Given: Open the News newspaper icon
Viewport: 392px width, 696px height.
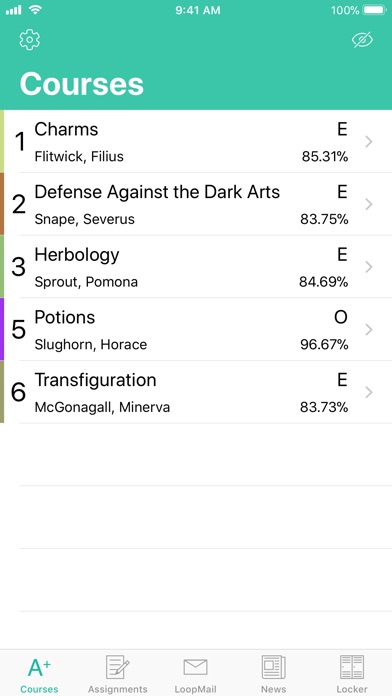Looking at the screenshot, I should point(273,667).
